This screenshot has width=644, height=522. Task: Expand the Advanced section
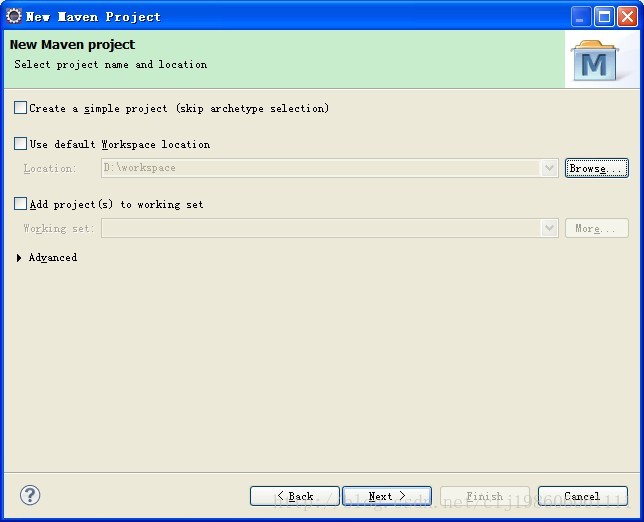click(19, 258)
